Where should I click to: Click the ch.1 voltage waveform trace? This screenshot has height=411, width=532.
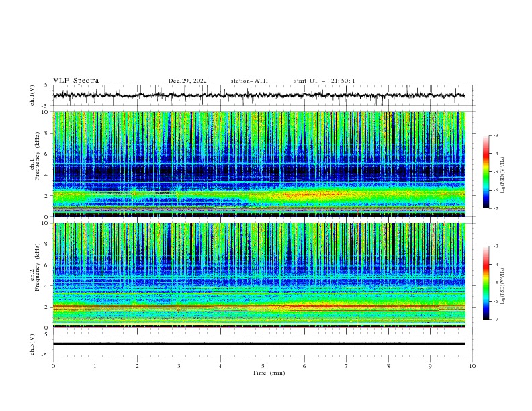pos(259,95)
